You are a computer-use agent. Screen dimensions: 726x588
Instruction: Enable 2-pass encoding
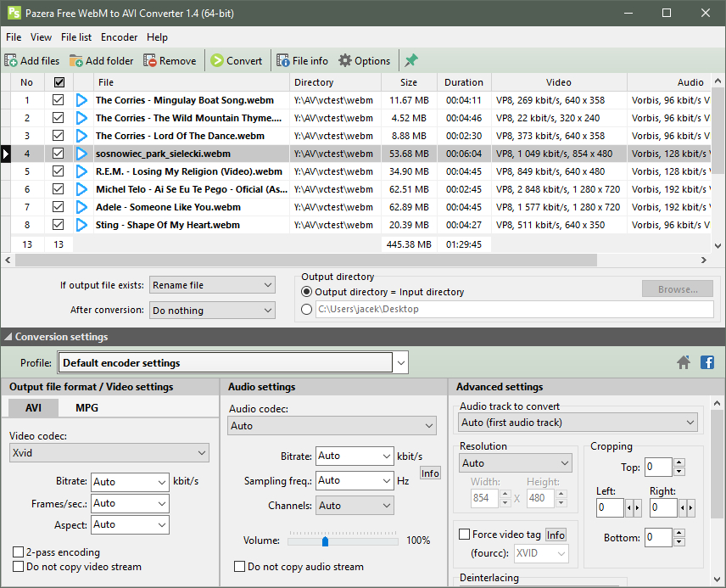(x=18, y=552)
